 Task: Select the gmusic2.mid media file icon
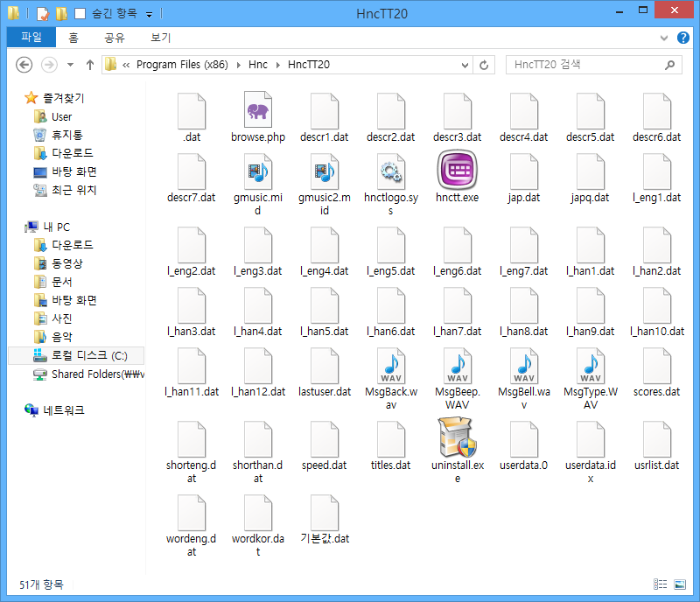pos(325,171)
